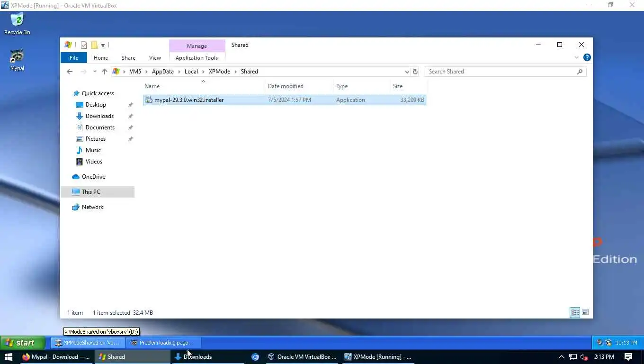Viewport: 644px width, 364px height.
Task: Open Explorer Help question mark icon
Action: pyautogui.click(x=587, y=58)
